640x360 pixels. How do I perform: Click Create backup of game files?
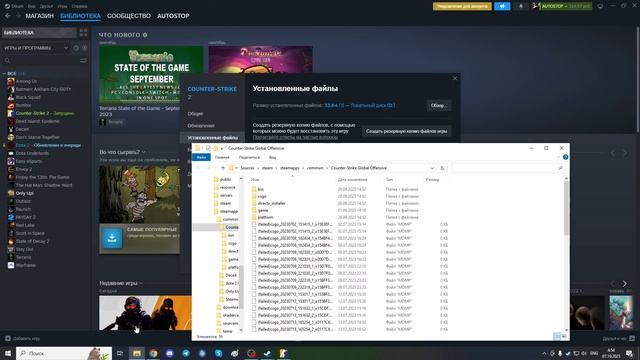[407, 131]
